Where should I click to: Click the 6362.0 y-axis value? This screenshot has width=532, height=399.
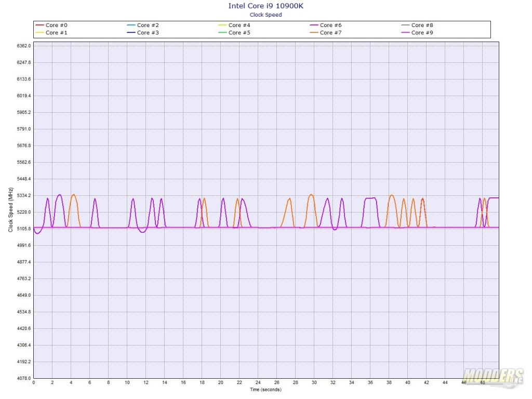[24, 46]
